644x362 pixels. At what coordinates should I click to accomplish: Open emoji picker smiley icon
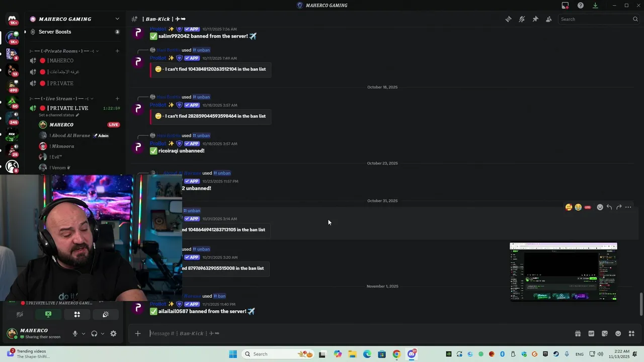tap(618, 333)
